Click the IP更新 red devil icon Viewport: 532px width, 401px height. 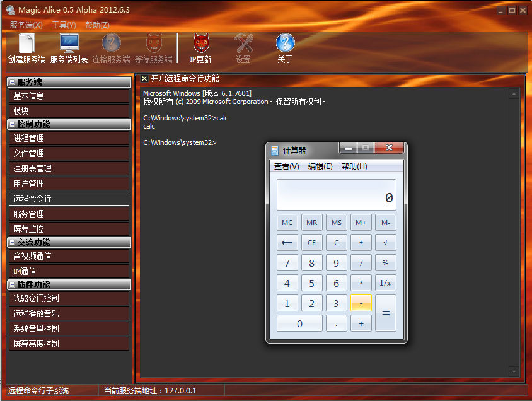(x=201, y=43)
